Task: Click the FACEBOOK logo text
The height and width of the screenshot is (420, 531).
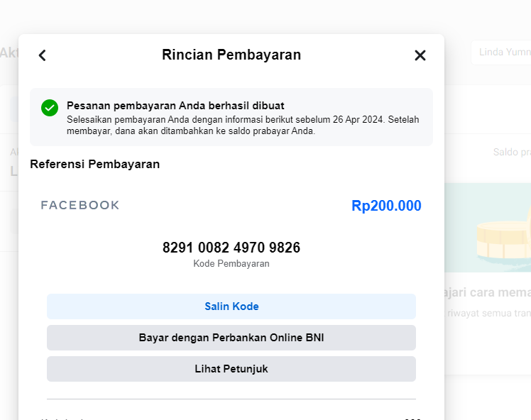Action: (80, 206)
